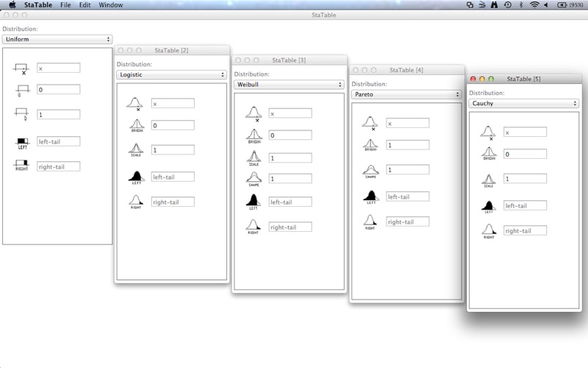The width and height of the screenshot is (588, 368).
Task: Click the ORIGIN curve icon in the Logistic window
Action: pos(136,125)
